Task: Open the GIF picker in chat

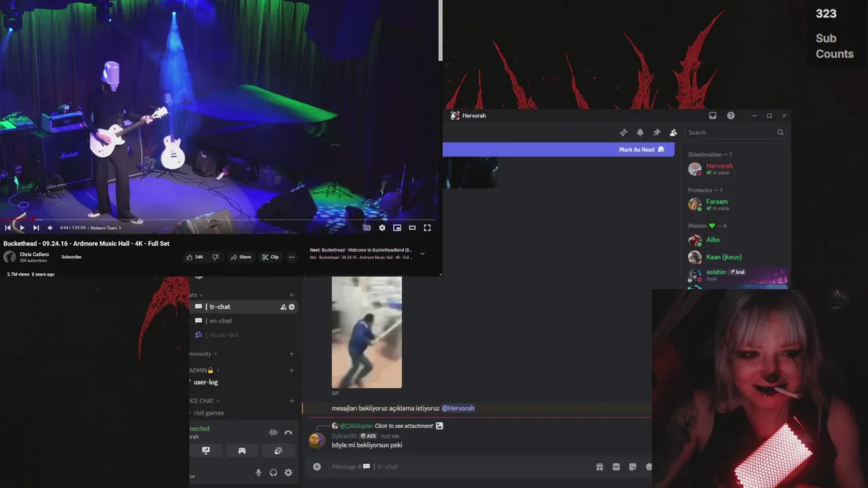Action: click(616, 466)
